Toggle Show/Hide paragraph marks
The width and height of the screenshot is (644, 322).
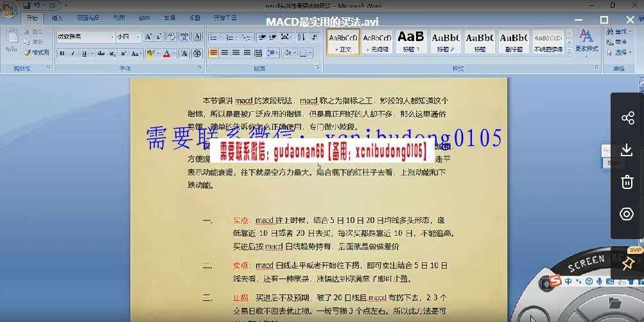(x=314, y=37)
